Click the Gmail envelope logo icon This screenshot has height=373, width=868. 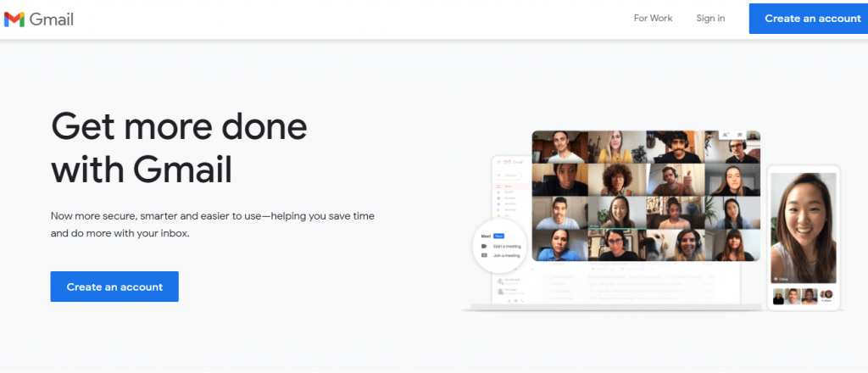[14, 19]
